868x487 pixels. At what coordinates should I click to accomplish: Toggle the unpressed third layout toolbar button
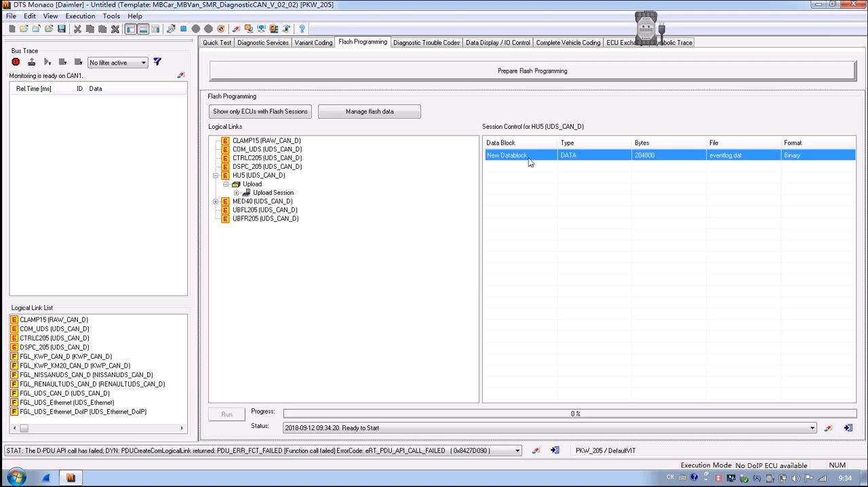(x=155, y=29)
